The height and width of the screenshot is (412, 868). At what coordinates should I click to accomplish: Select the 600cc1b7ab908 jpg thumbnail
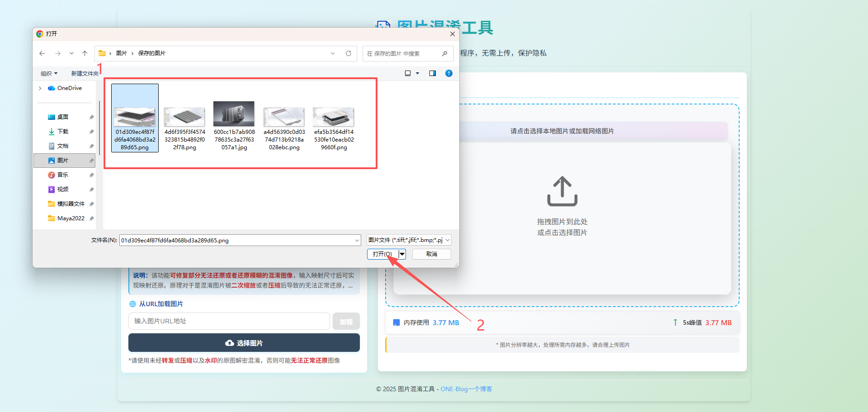click(x=234, y=126)
